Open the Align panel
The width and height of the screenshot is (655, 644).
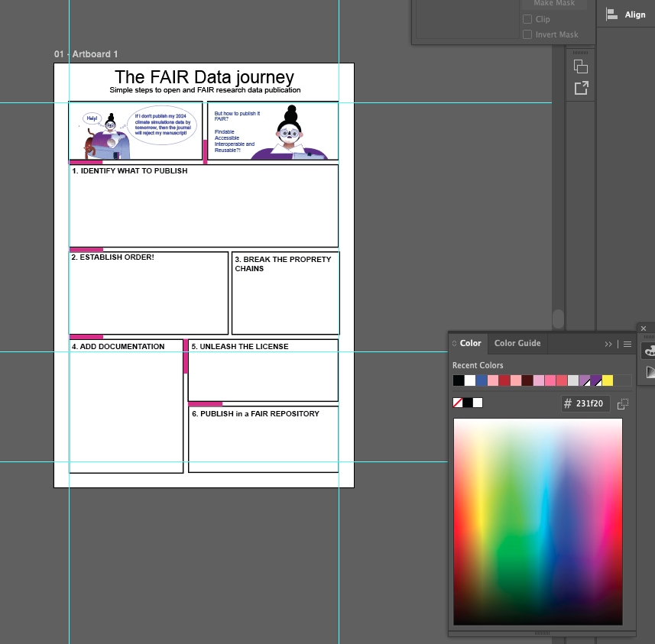pos(626,15)
